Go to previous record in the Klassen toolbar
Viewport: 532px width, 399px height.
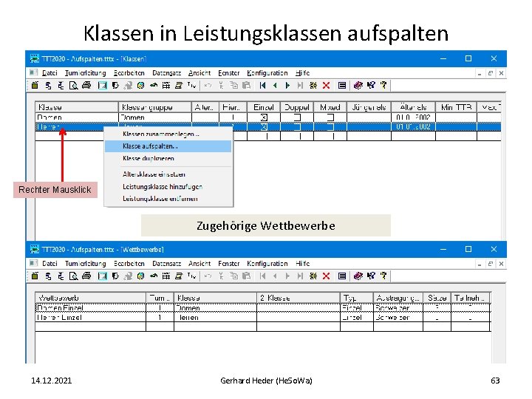coord(275,86)
